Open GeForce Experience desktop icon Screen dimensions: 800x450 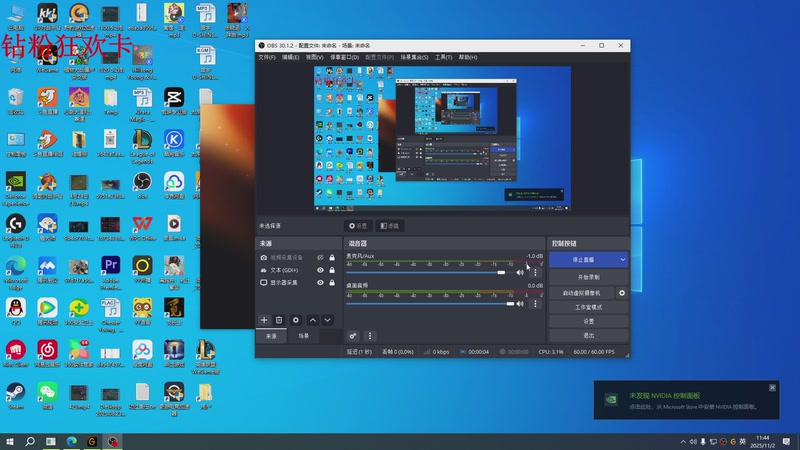(16, 189)
